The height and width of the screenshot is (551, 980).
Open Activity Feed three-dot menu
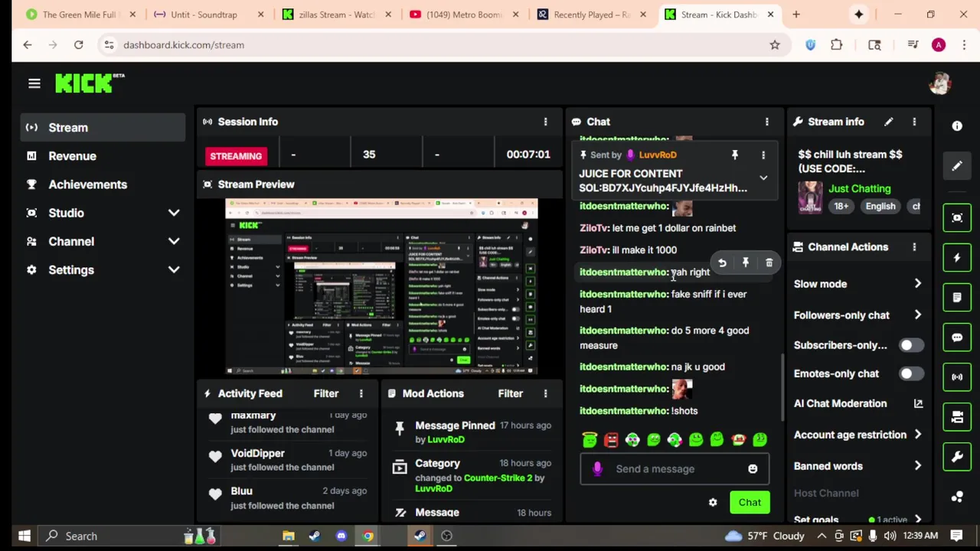click(361, 393)
